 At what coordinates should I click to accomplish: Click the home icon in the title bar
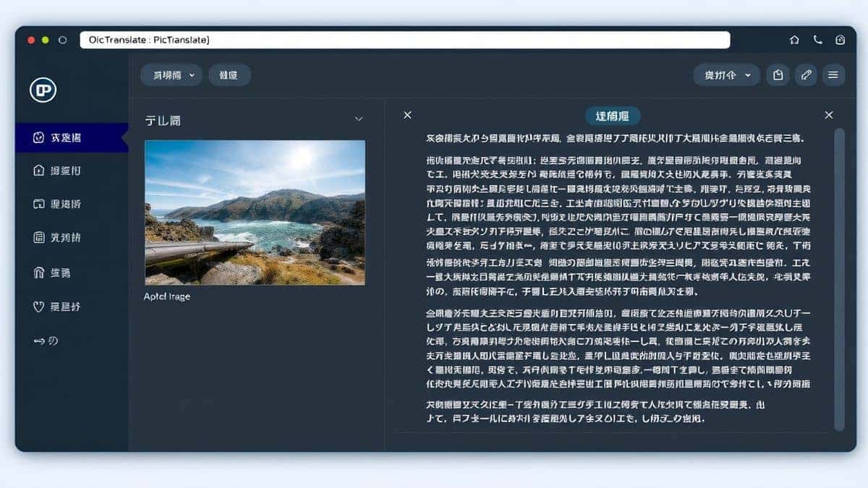tap(794, 40)
